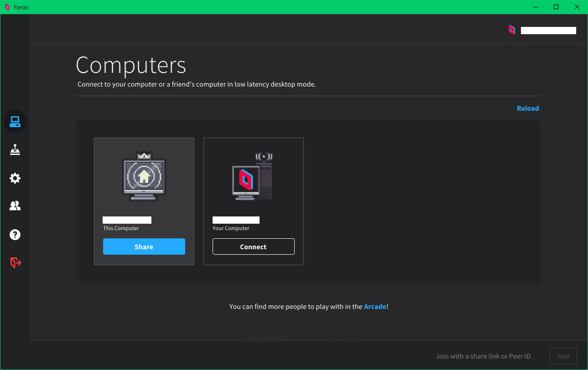The height and width of the screenshot is (370, 588).
Task: Click the 'Your Computer' label
Action: (x=231, y=228)
